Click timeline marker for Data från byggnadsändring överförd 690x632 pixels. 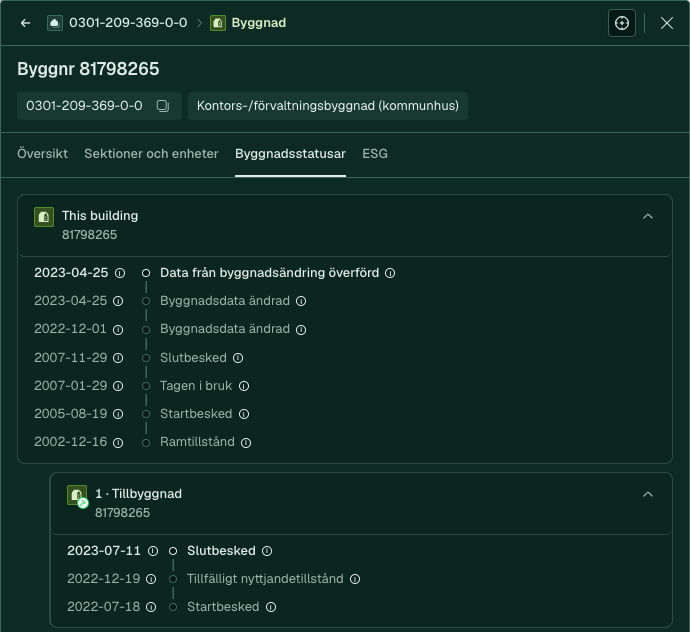click(146, 273)
